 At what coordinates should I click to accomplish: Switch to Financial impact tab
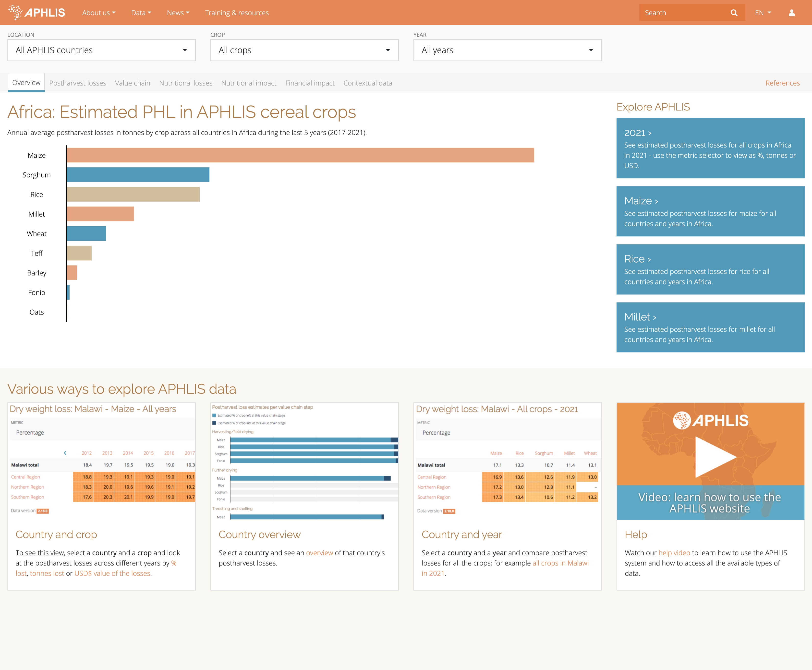[x=310, y=83]
